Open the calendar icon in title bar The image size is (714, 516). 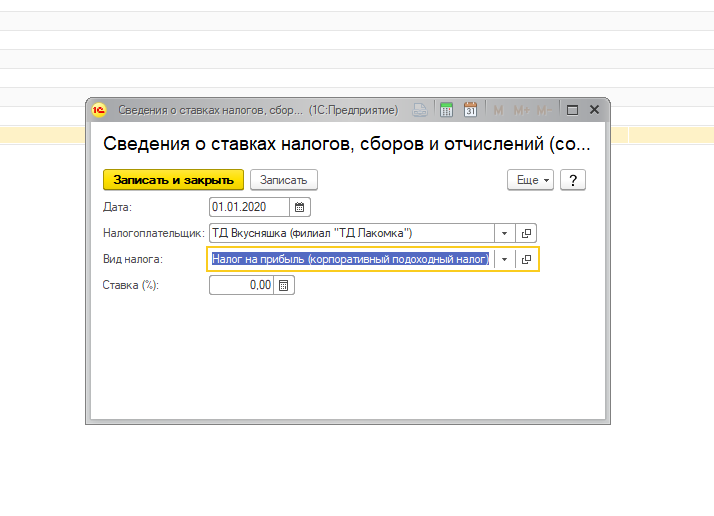tap(470, 110)
